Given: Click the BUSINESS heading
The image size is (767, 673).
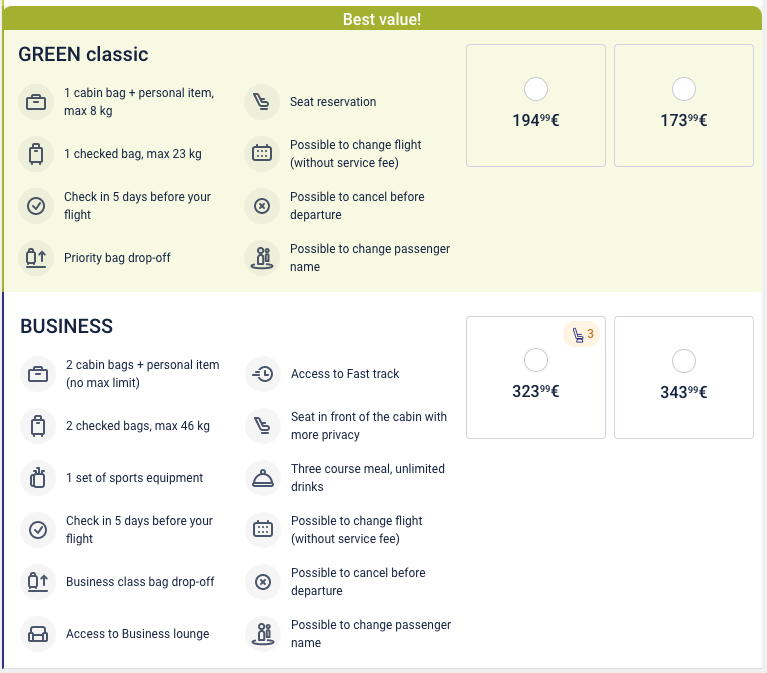Looking at the screenshot, I should click(x=67, y=326).
